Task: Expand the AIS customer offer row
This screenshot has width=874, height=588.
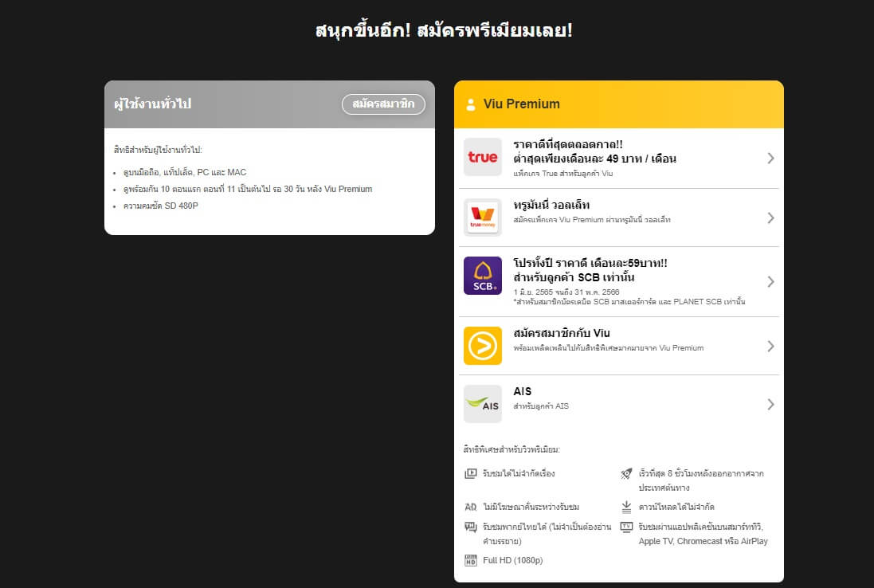Action: [x=770, y=404]
